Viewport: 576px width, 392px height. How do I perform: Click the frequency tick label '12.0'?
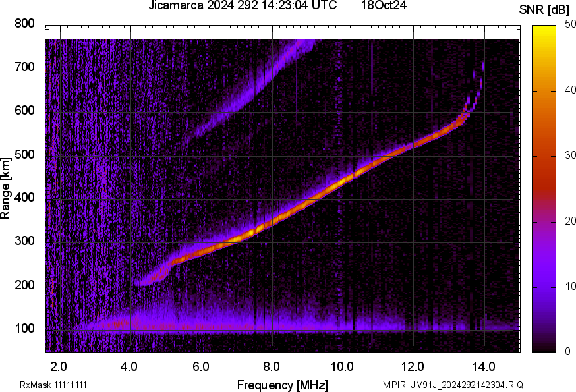coord(413,366)
